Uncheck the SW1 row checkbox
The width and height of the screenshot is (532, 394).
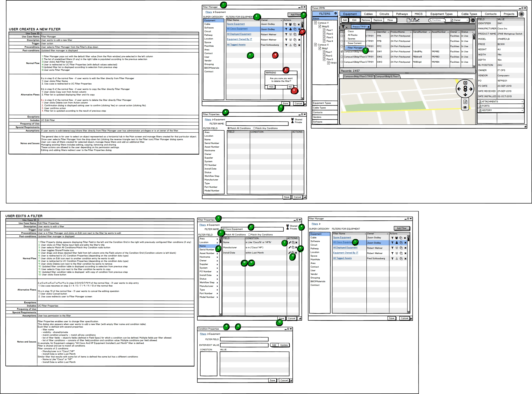click(x=342, y=51)
